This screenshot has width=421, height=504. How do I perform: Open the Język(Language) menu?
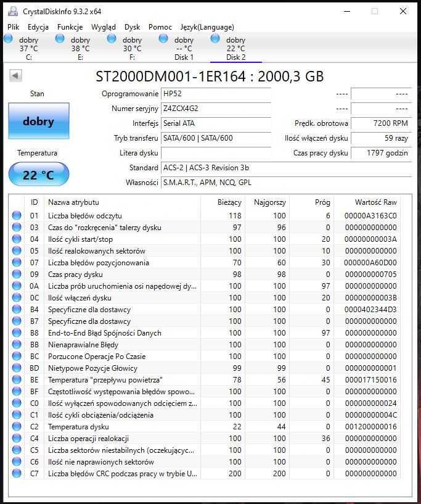tap(207, 27)
